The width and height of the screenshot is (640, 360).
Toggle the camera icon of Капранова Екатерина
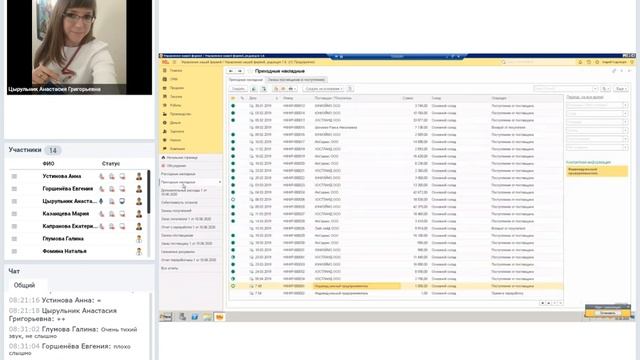(x=112, y=226)
